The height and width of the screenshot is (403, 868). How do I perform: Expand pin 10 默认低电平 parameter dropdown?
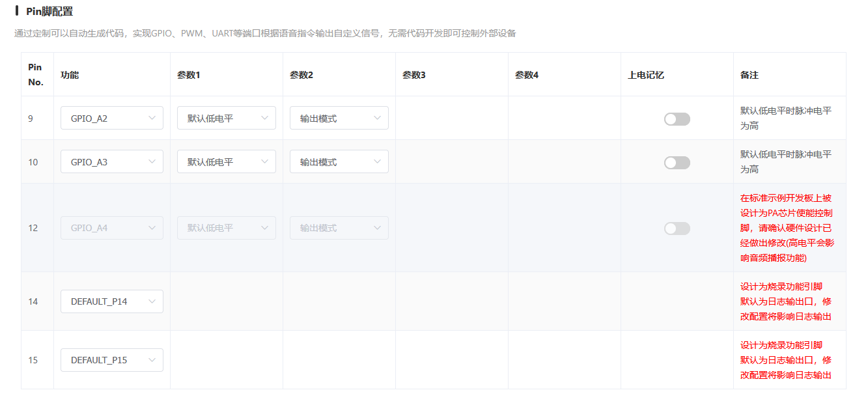pos(226,162)
